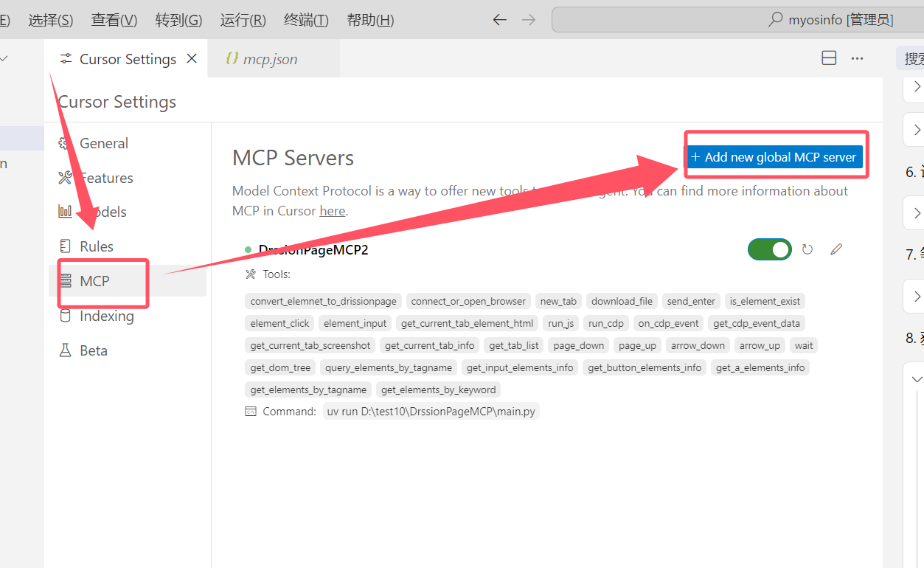The height and width of the screenshot is (568, 924).
Task: Disable the DrssionPageMCP2 server toggle
Action: click(770, 249)
